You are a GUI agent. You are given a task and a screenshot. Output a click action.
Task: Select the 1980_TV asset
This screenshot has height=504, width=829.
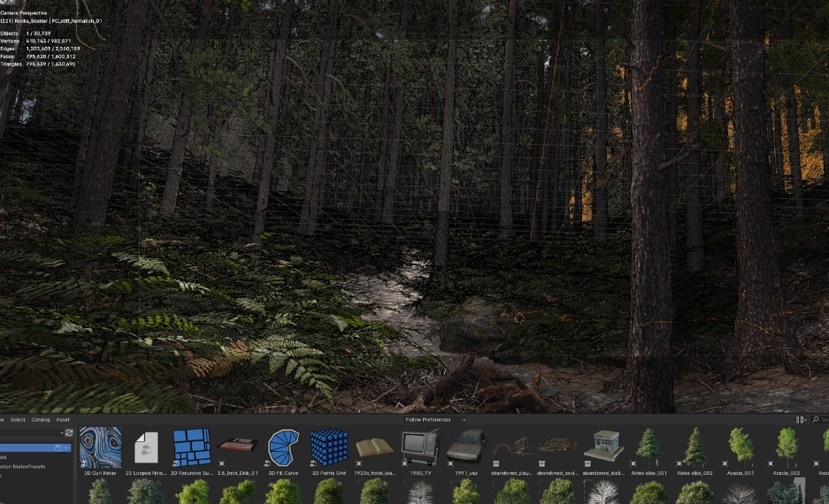[x=419, y=448]
